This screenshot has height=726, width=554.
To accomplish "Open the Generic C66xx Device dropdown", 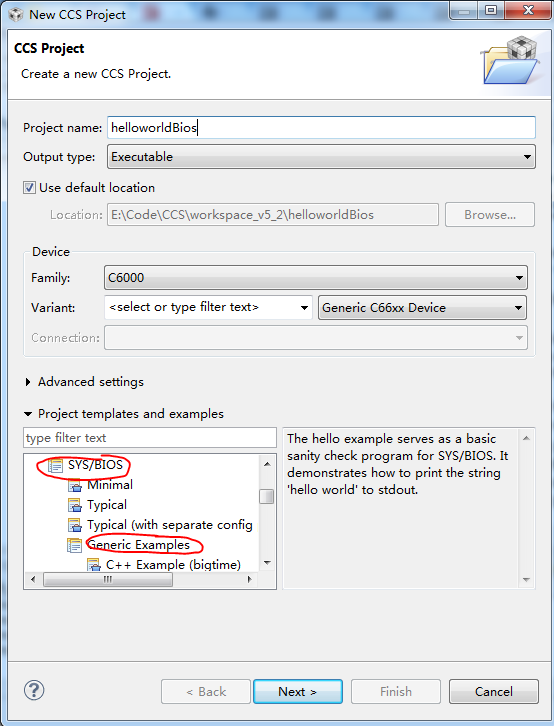I will coord(422,307).
